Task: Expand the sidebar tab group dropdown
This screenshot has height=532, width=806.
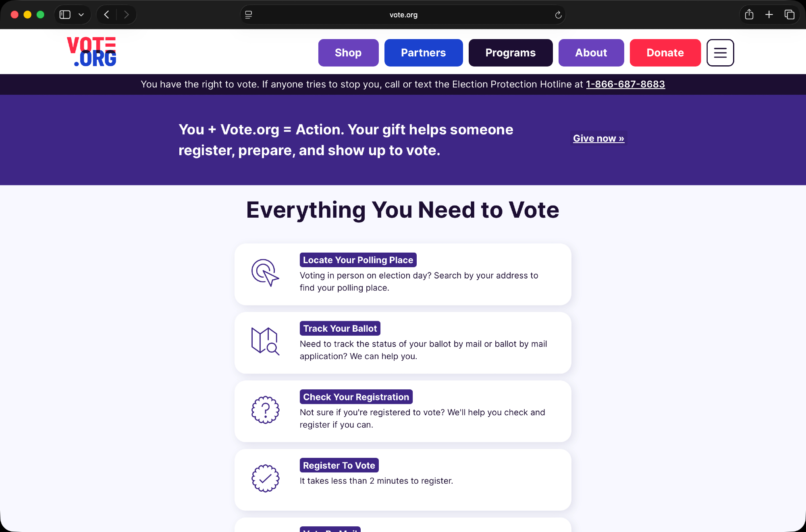Action: (81, 15)
